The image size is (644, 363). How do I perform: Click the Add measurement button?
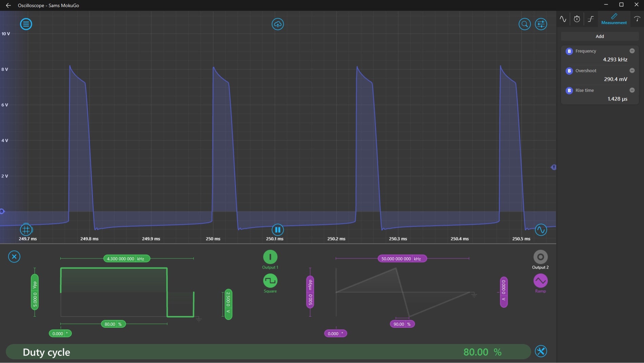pyautogui.click(x=600, y=36)
